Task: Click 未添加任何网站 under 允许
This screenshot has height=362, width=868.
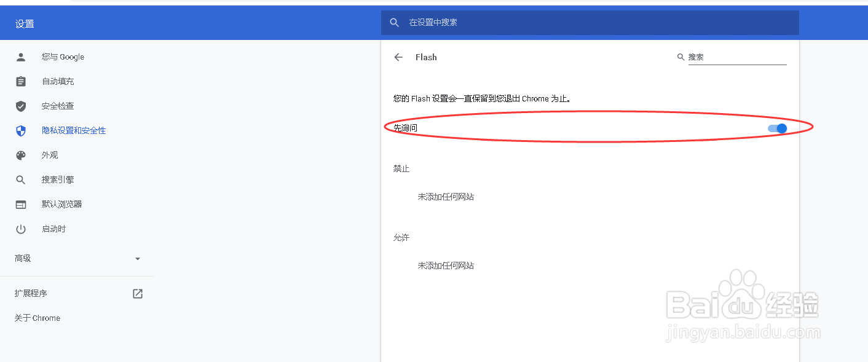Action: coord(446,266)
